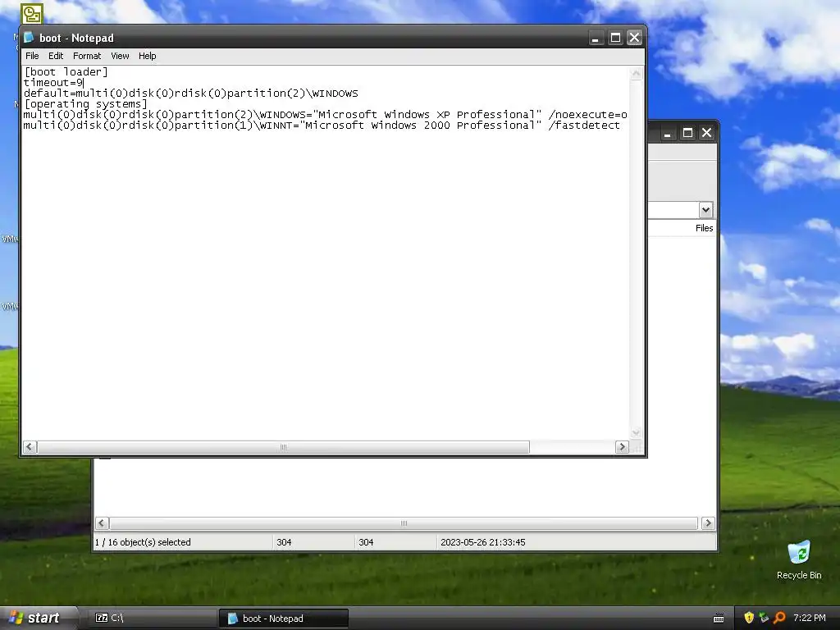The image size is (840, 630).
Task: Click the '1 / 16 object(s) selected' status text
Action: (x=143, y=542)
